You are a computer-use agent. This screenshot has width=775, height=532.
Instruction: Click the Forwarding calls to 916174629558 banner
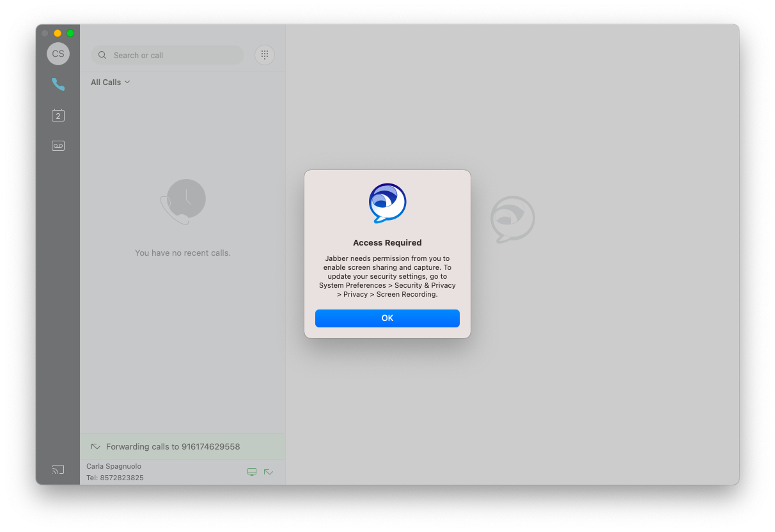point(173,446)
